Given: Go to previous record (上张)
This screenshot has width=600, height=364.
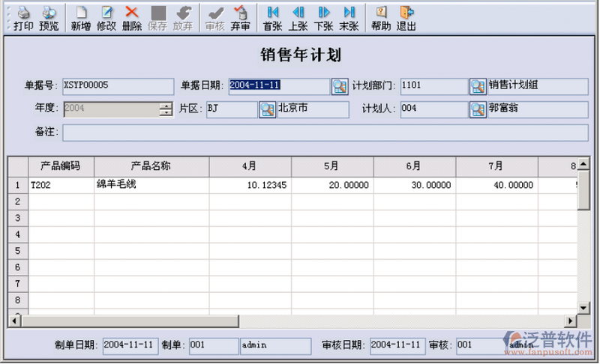Looking at the screenshot, I should 298,18.
